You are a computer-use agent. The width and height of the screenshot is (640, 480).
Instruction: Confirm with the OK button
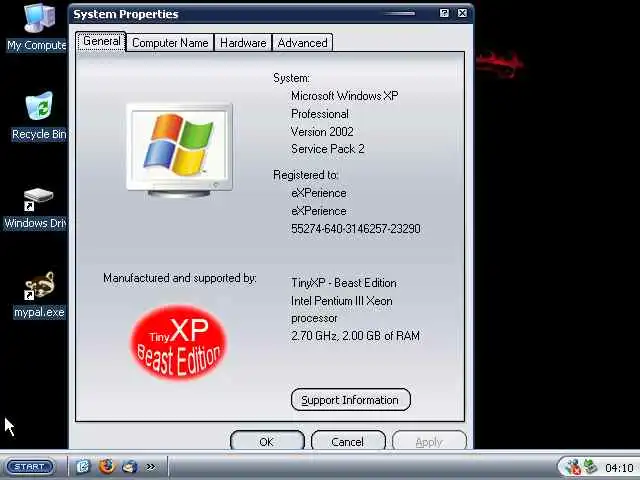tap(267, 441)
